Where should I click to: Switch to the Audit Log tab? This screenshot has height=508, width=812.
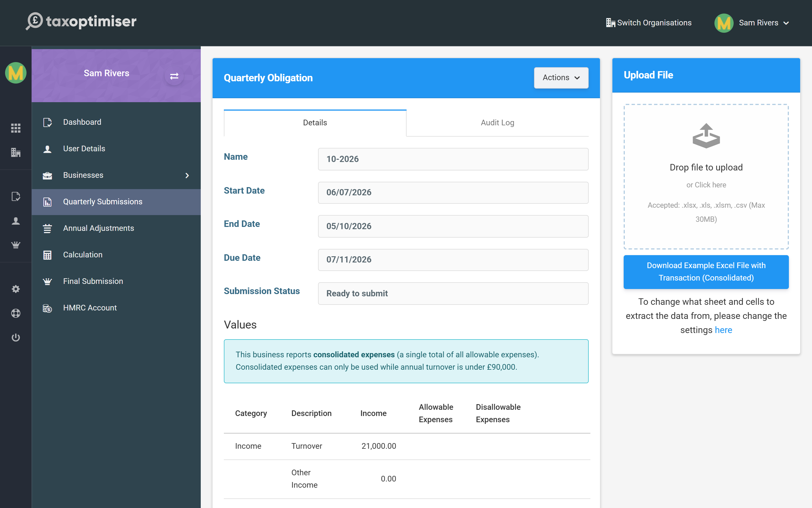tap(497, 123)
